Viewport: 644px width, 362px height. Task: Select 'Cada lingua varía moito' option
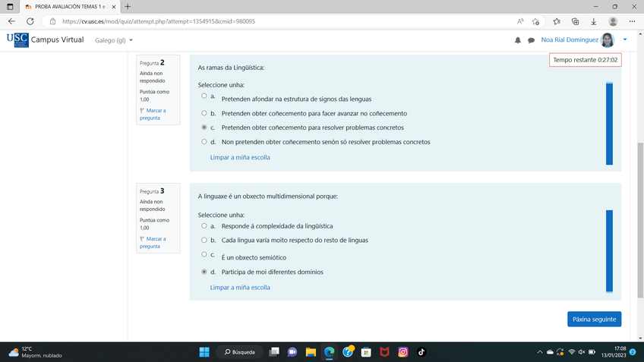[x=204, y=240]
